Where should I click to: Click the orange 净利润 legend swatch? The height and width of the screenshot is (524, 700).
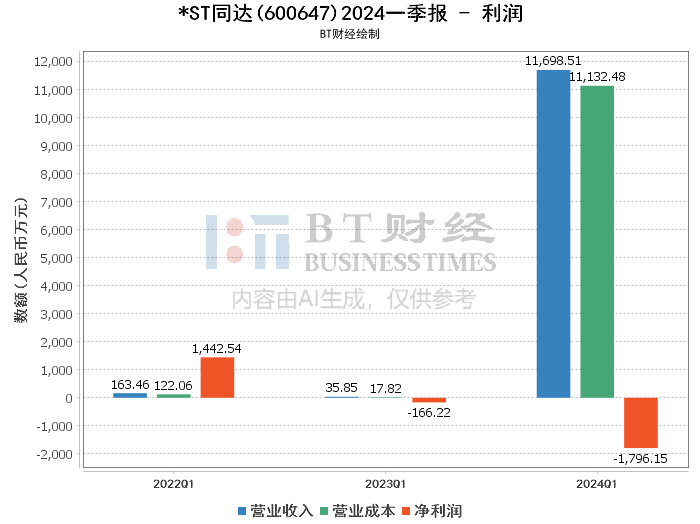406,511
